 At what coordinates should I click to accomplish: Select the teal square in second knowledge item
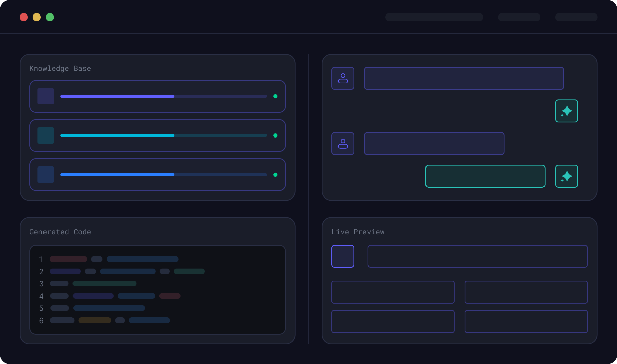coord(46,135)
